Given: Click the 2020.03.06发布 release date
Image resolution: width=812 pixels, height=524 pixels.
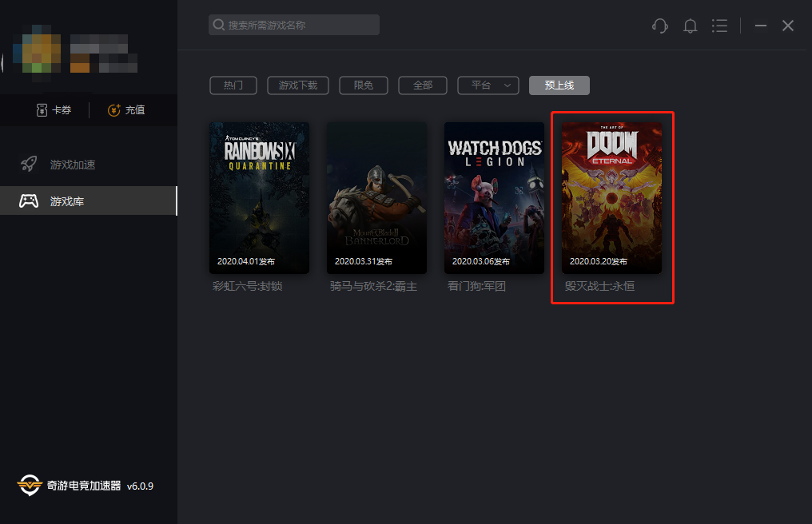Looking at the screenshot, I should 481,261.
